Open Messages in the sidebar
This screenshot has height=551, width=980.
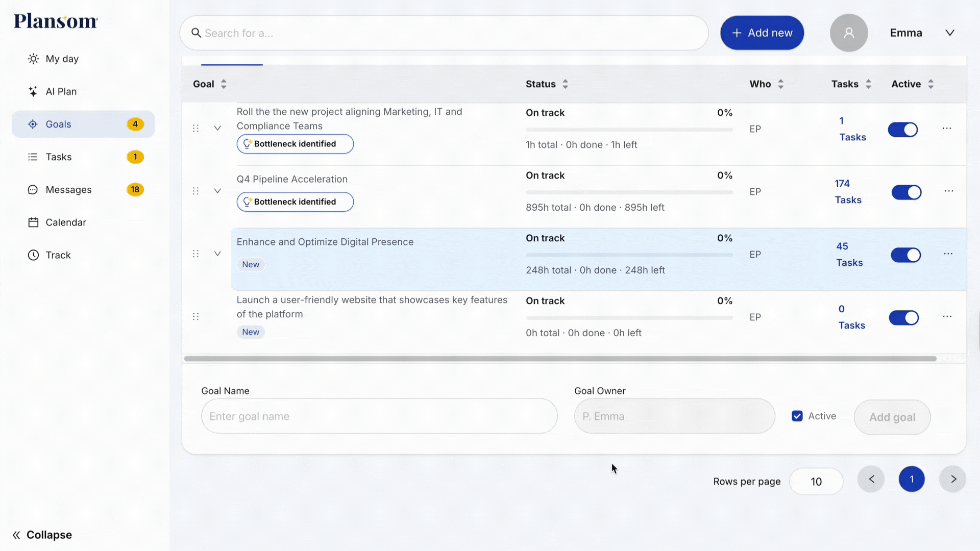click(x=68, y=190)
